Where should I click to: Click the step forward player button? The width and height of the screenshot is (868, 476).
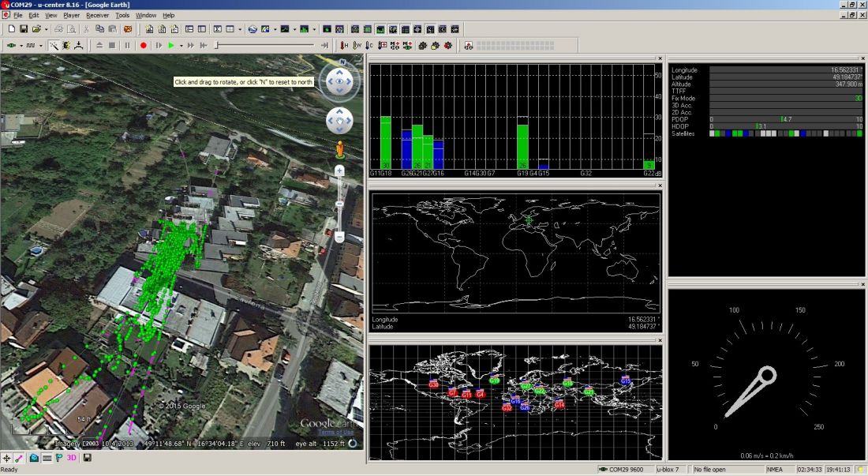[159, 45]
